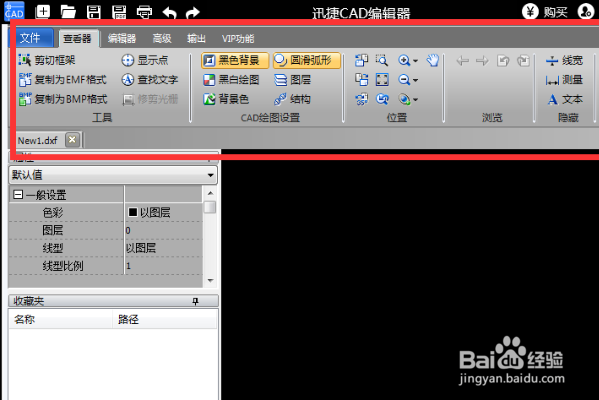Viewport: 599px width, 400px height.
Task: Select the New1.dxf document tab
Action: pos(38,140)
